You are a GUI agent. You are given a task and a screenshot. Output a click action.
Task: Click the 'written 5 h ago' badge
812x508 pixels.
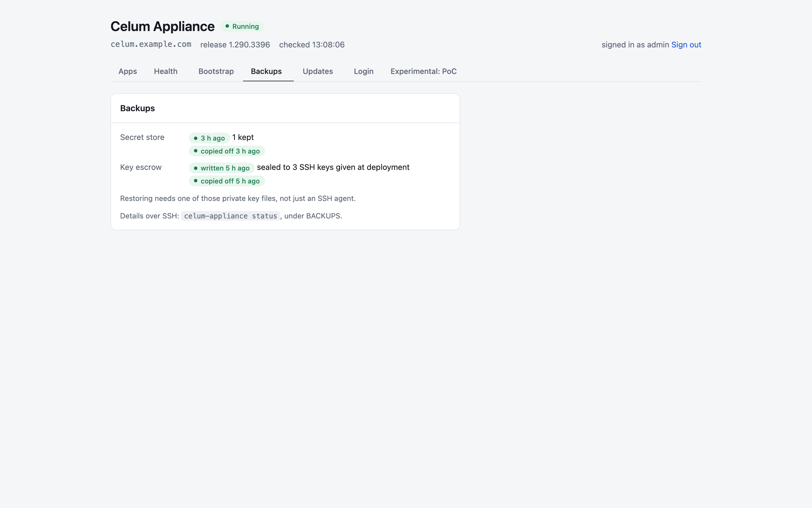222,168
